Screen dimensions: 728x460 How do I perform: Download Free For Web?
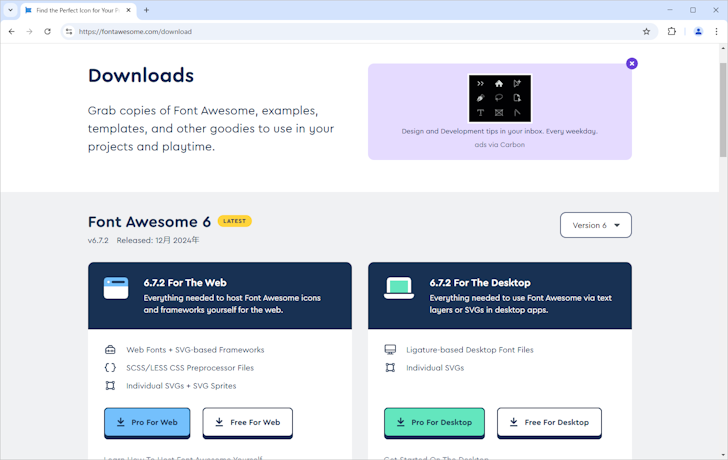tap(247, 422)
